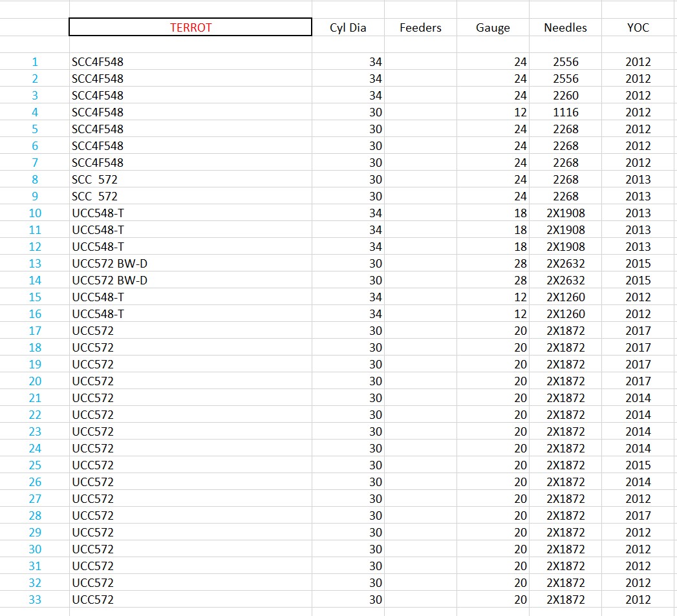Select row number 22 cell
The height and width of the screenshot is (616, 677).
click(x=35, y=415)
